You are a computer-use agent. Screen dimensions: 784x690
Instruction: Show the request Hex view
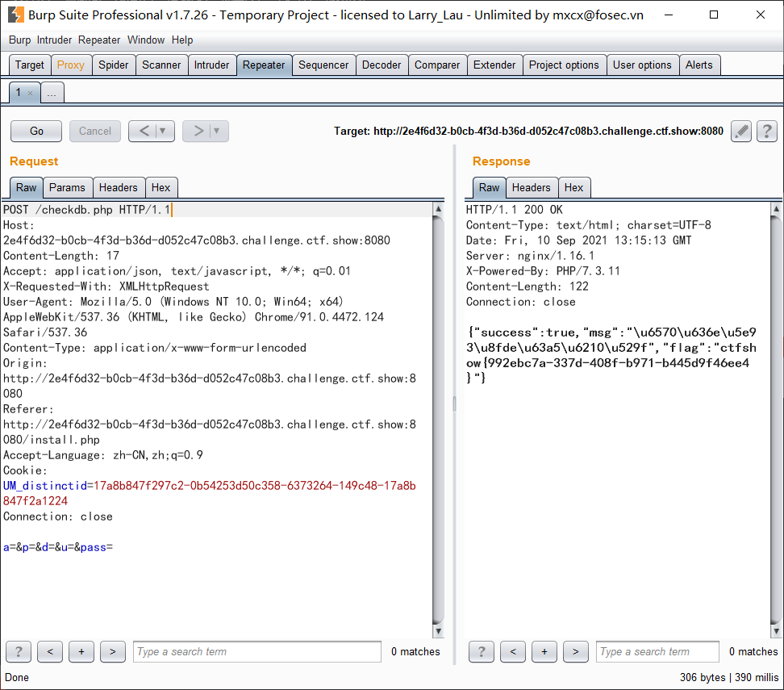click(161, 188)
